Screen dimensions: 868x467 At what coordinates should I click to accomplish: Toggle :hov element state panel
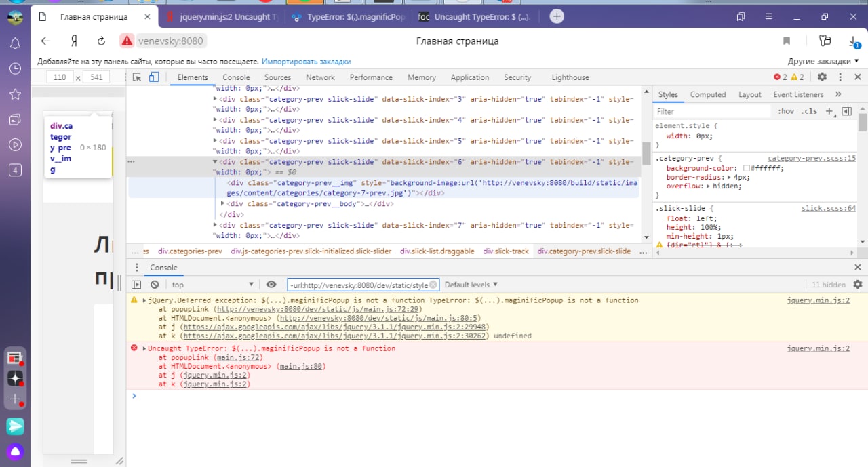pyautogui.click(x=786, y=111)
